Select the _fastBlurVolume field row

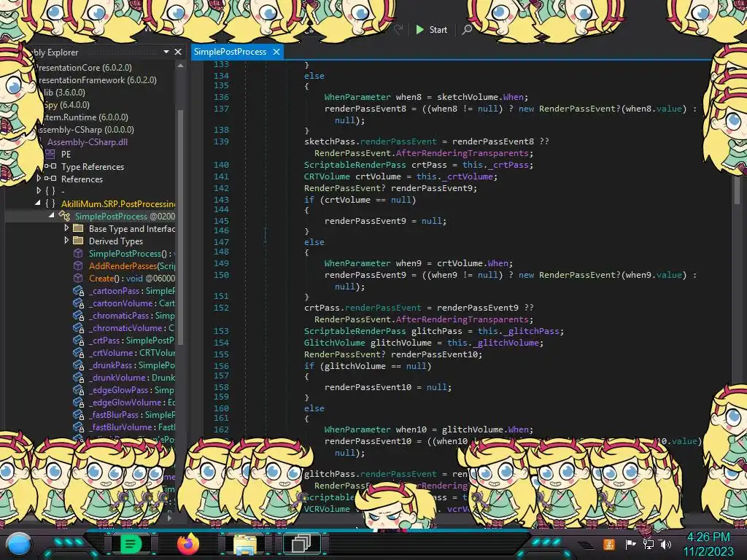pos(124,427)
